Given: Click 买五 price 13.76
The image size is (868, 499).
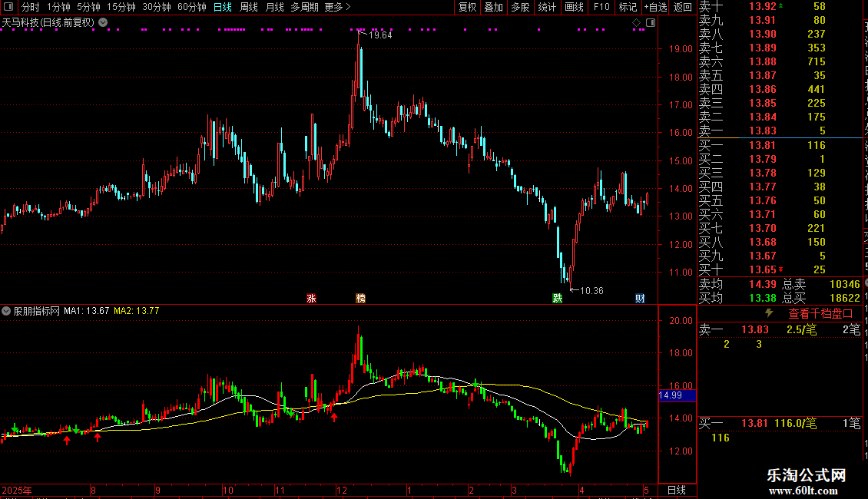Looking at the screenshot, I should tap(763, 200).
